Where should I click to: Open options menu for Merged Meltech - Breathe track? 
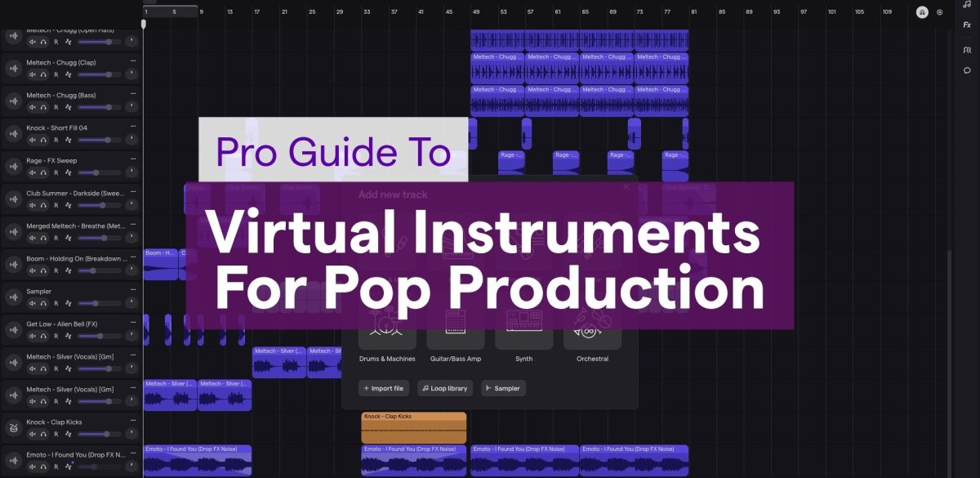[131, 226]
